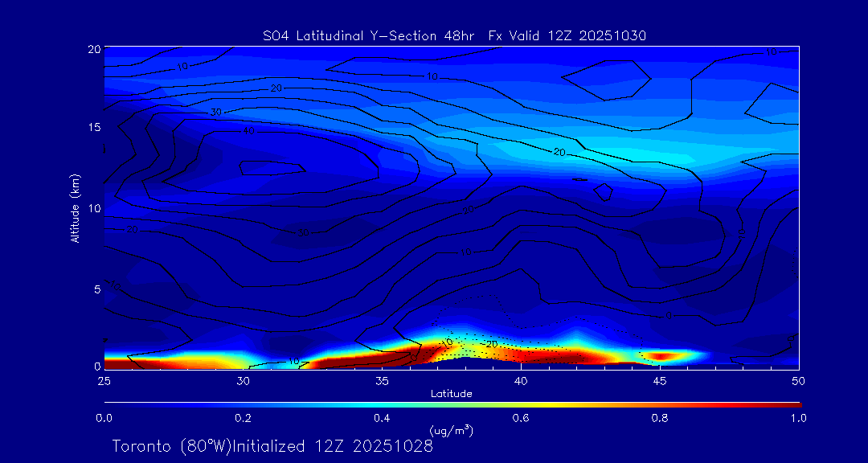868x463 pixels.
Task: Click the "Latitude" x-axis label
Action: point(451,394)
